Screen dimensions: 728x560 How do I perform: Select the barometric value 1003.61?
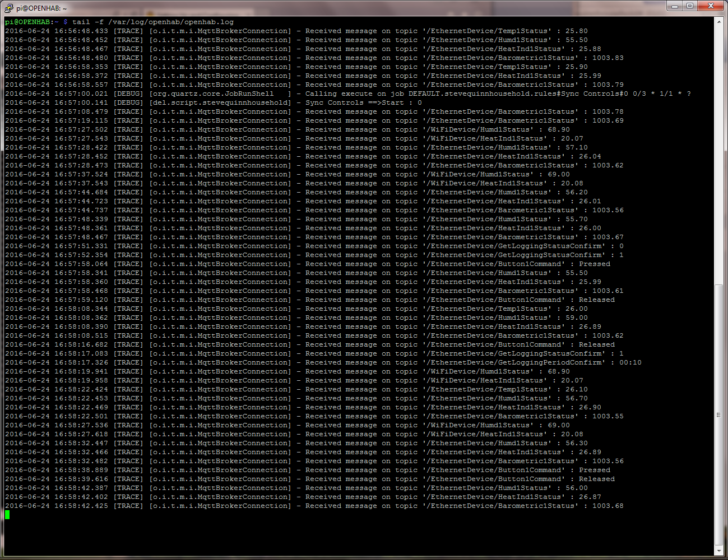click(x=608, y=291)
